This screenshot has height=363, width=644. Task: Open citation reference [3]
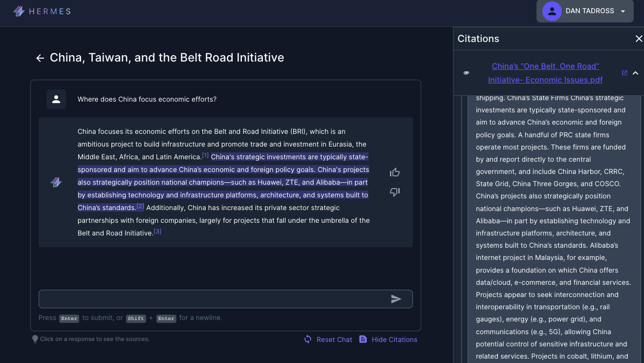tap(157, 232)
